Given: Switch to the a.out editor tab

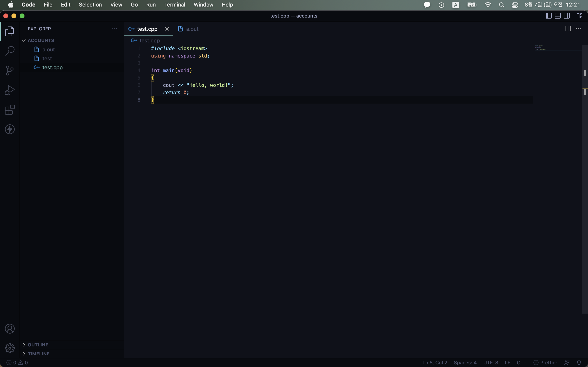Looking at the screenshot, I should point(192,29).
